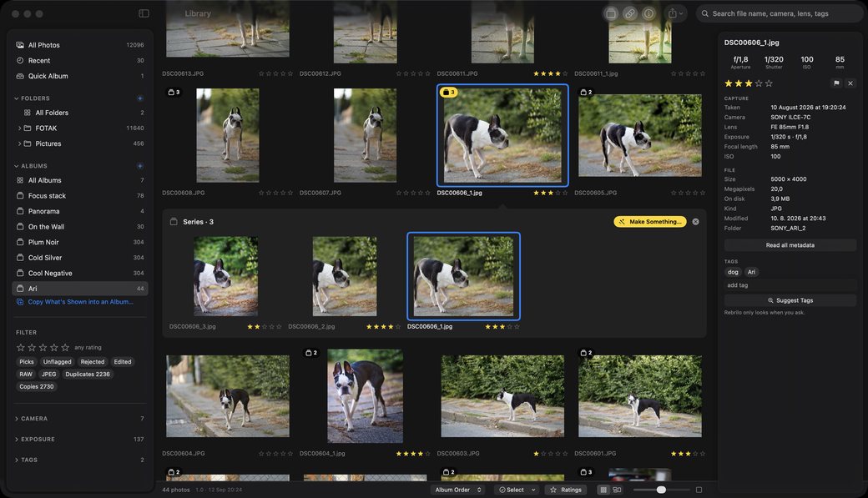The height and width of the screenshot is (498, 868).
Task: Toggle the RAW filter
Action: [x=26, y=374]
